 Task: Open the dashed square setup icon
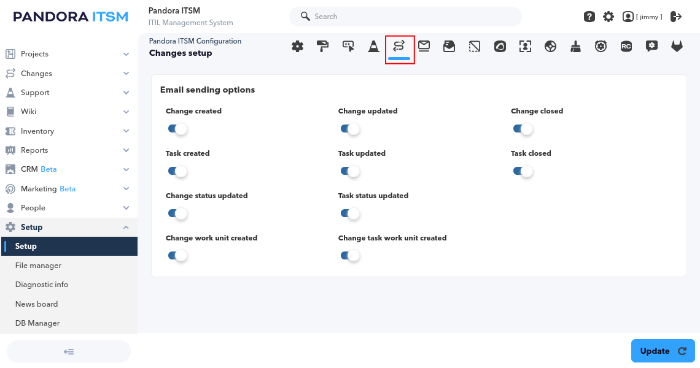coord(475,46)
